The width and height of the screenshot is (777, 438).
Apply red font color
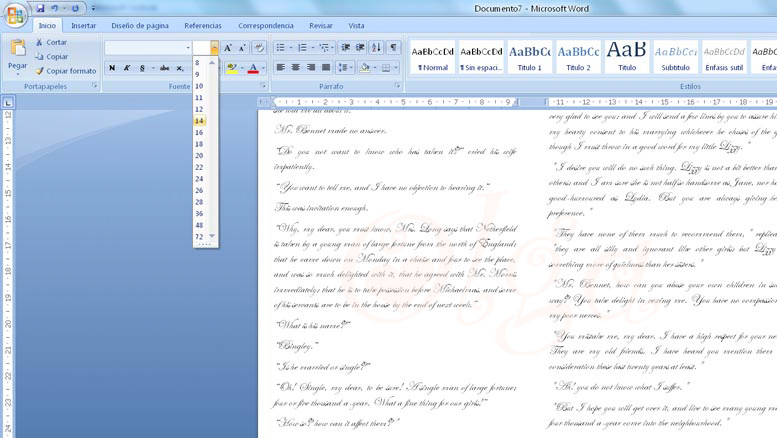(x=253, y=68)
